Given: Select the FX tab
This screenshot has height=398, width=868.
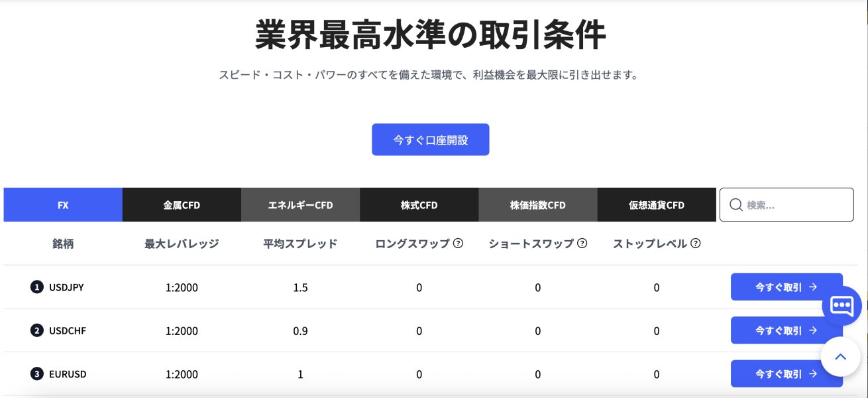Looking at the screenshot, I should coord(63,205).
